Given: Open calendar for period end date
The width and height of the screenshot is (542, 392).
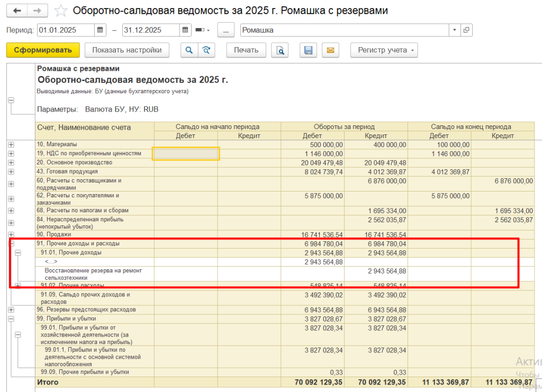Looking at the screenshot, I should (x=185, y=30).
